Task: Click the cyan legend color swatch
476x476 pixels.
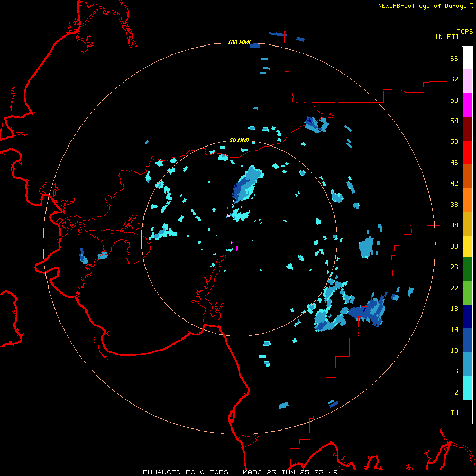Action: [x=467, y=388]
